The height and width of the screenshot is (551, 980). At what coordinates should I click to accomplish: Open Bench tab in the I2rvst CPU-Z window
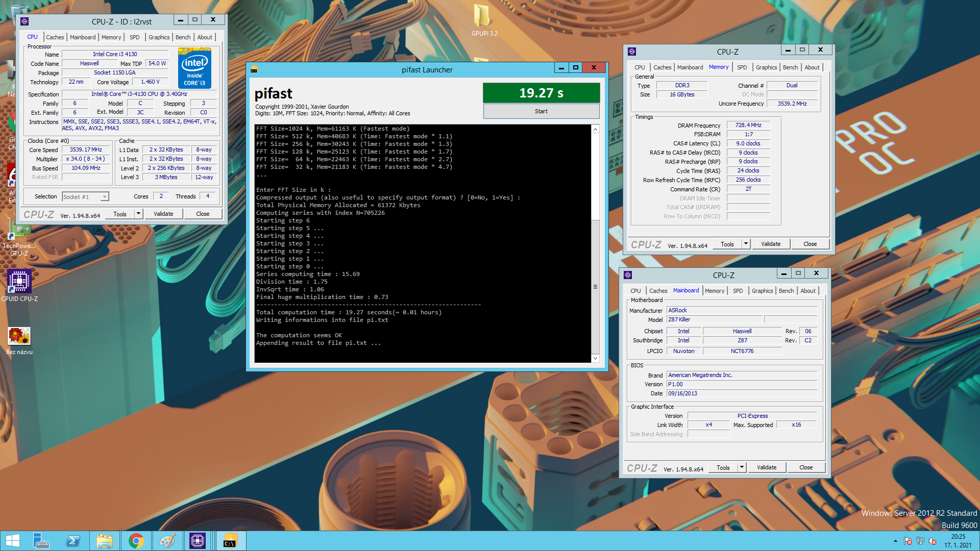coord(183,37)
